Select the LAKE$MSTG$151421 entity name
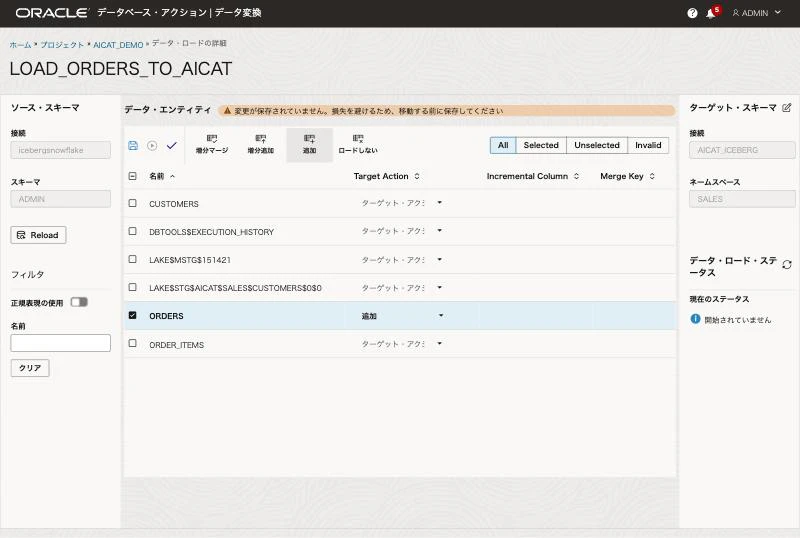The image size is (800, 538). tap(190, 260)
